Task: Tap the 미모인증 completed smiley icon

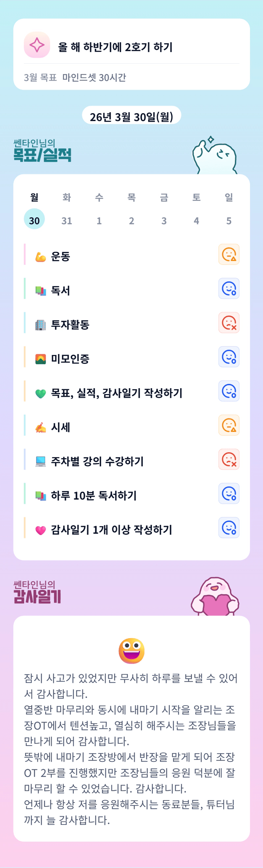Action: (x=229, y=357)
